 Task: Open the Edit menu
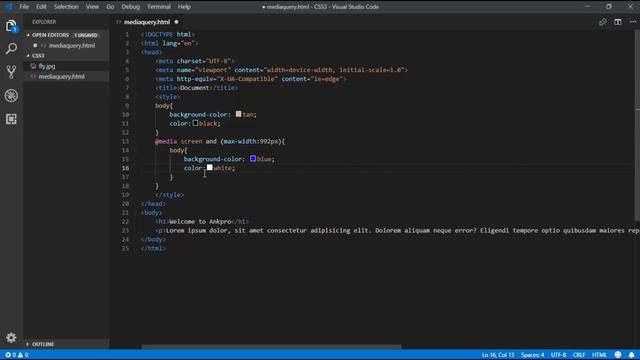pos(41,7)
